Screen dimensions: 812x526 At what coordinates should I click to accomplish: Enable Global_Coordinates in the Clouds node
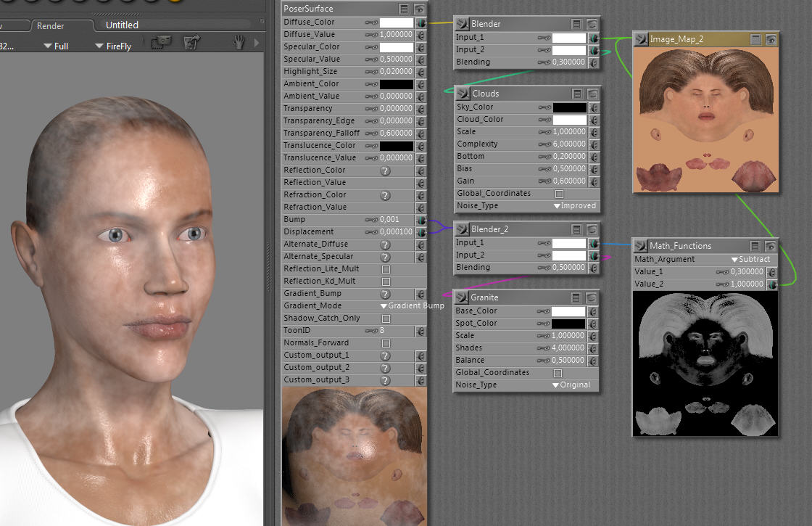pyautogui.click(x=559, y=194)
